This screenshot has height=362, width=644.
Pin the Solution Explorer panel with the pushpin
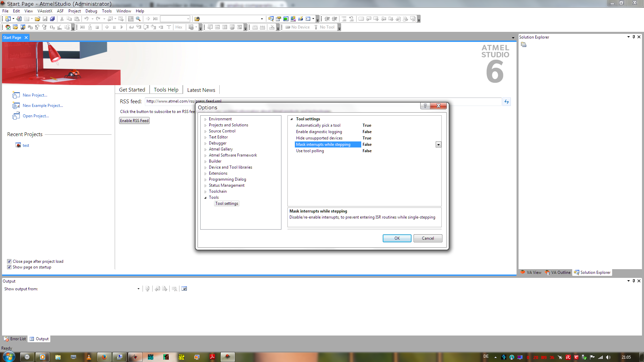pyautogui.click(x=634, y=37)
